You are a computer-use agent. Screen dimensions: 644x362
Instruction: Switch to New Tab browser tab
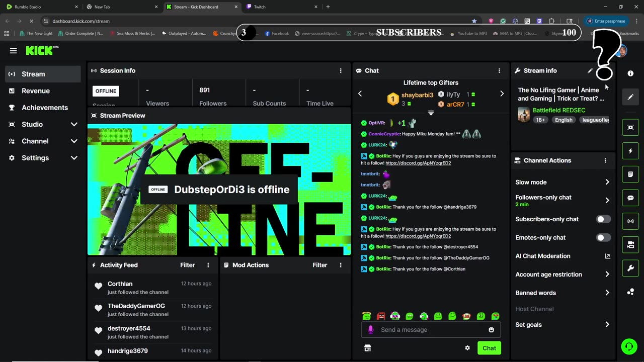coord(121,7)
